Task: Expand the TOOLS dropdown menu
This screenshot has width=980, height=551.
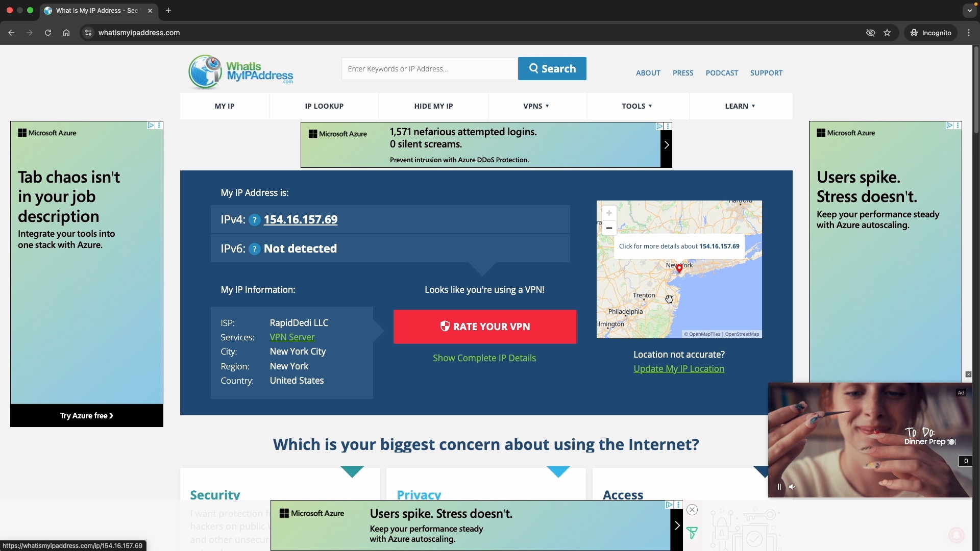Action: point(636,106)
